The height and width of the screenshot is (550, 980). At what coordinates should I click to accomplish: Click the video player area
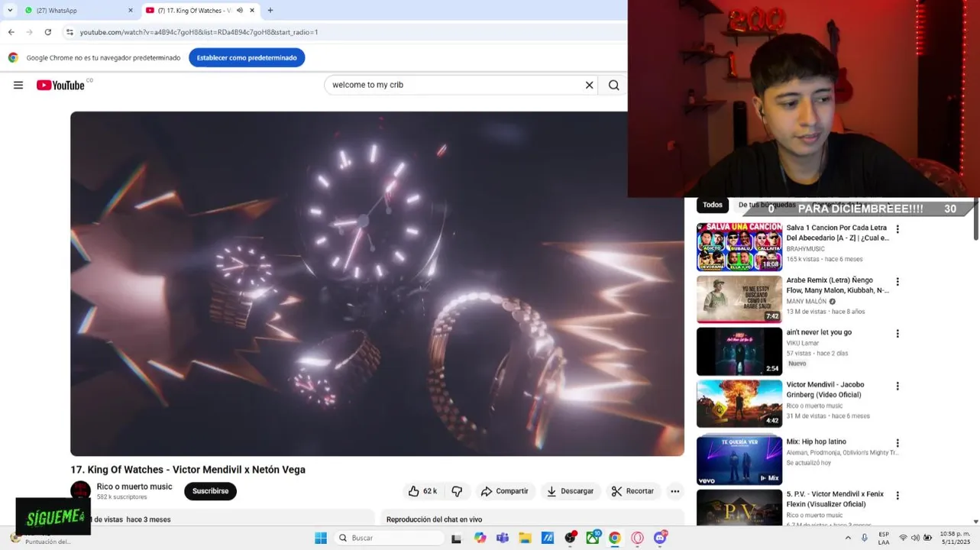pos(377,283)
